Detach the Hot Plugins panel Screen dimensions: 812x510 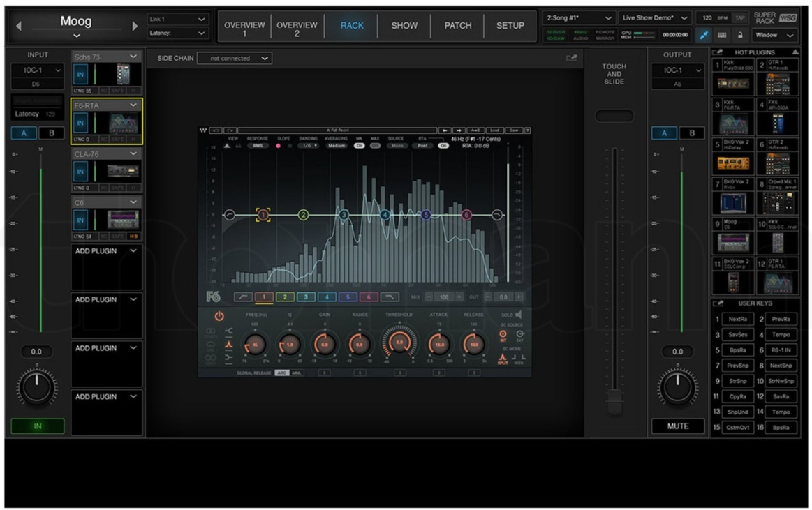coord(717,52)
